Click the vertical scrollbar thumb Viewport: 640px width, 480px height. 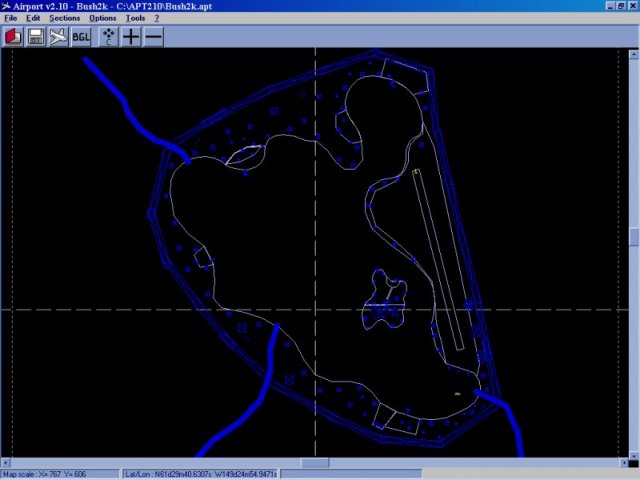(x=633, y=237)
